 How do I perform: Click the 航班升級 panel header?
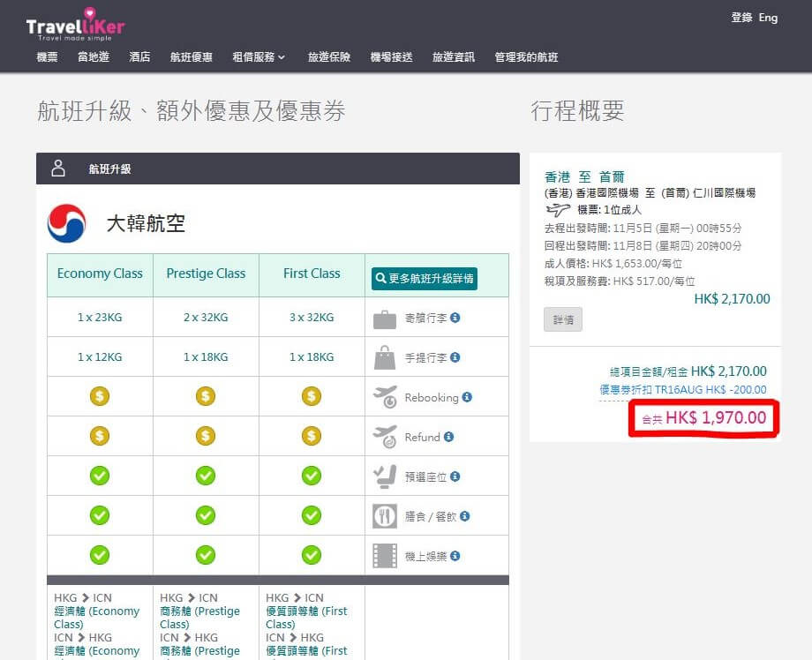tap(278, 169)
